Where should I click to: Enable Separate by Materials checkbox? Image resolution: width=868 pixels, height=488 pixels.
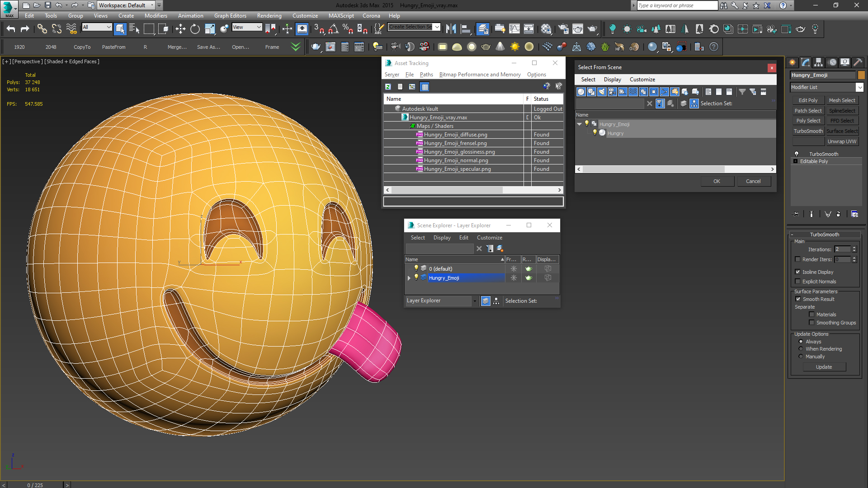coord(811,314)
